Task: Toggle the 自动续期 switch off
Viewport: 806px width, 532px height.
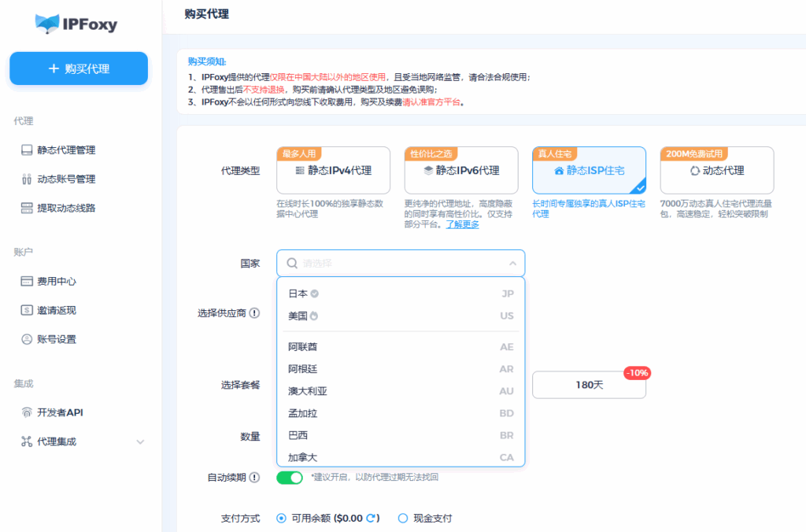Action: point(289,478)
